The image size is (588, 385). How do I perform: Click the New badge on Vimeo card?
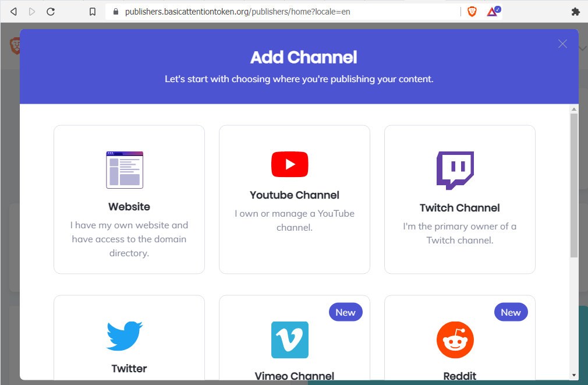[345, 312]
